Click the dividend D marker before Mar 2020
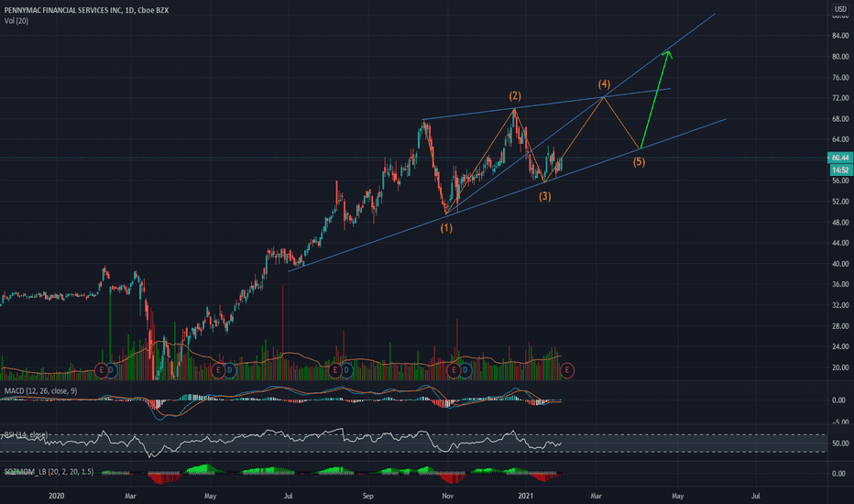Screen dimensions: 854x504 (111, 370)
